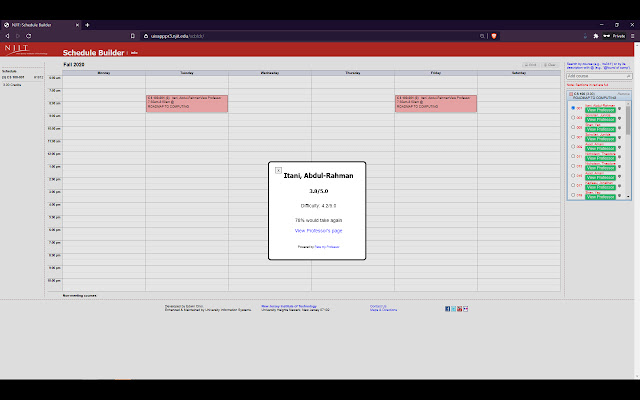Focus the Add course search field
The image size is (640, 400).
tap(599, 76)
